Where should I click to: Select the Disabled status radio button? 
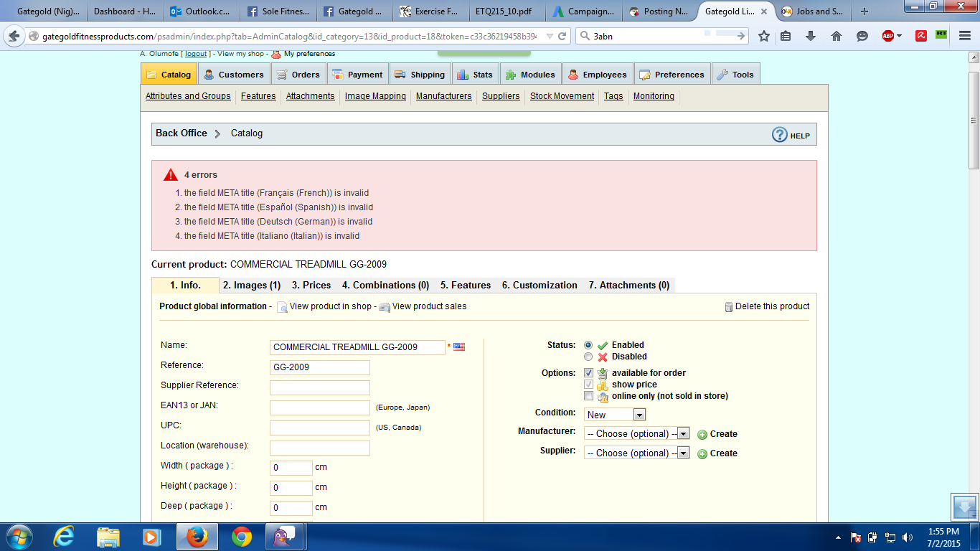(x=588, y=357)
